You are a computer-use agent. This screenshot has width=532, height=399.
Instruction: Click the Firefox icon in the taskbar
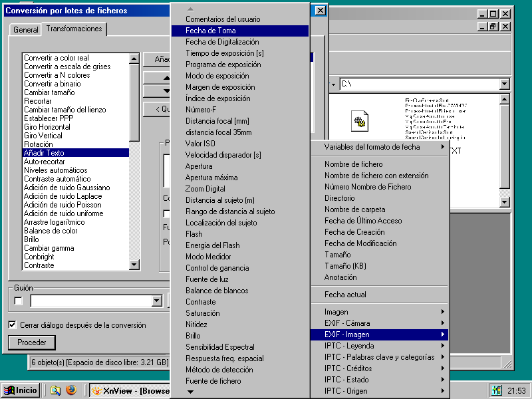[x=71, y=390]
